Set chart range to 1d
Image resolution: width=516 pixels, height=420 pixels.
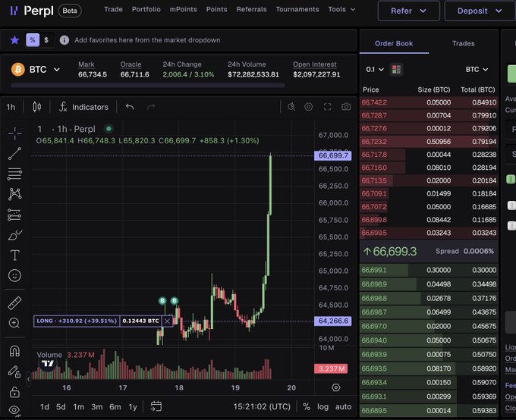45,407
